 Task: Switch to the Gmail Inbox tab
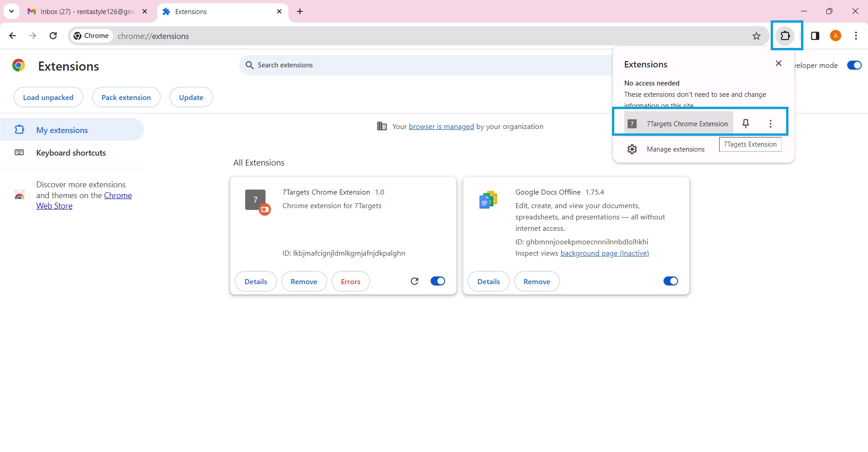81,11
